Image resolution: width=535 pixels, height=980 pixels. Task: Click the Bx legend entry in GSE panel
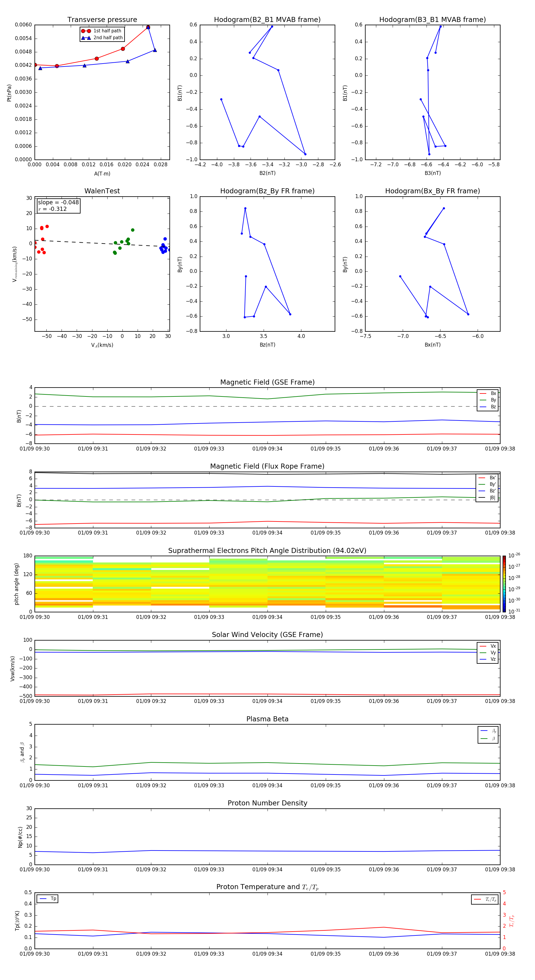[488, 393]
